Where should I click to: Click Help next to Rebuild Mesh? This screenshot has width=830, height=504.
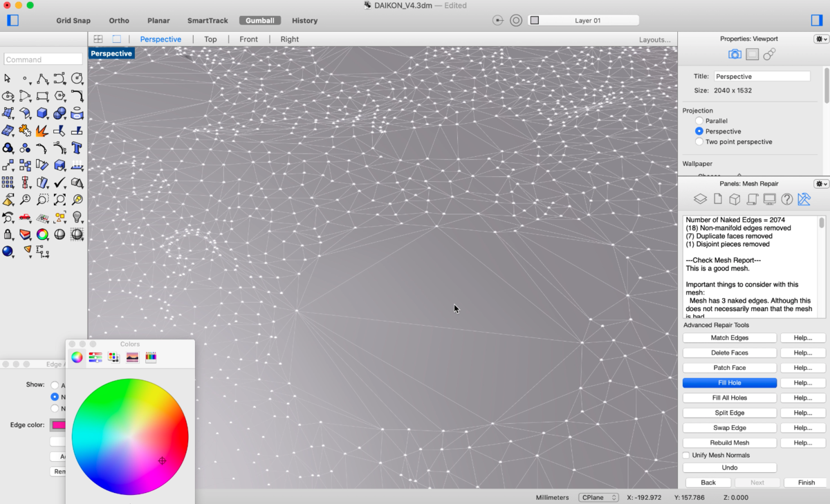pyautogui.click(x=803, y=443)
